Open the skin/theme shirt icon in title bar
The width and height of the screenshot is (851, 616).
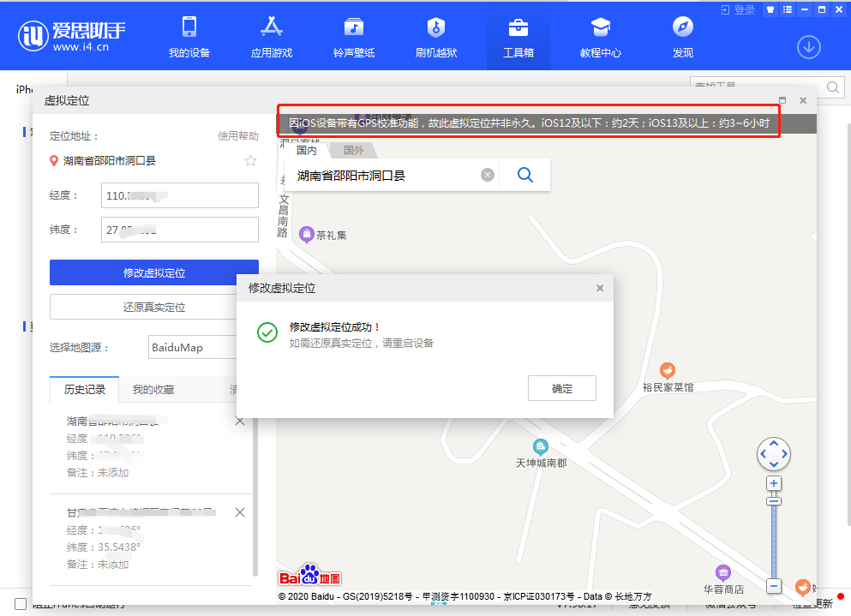[x=770, y=9]
